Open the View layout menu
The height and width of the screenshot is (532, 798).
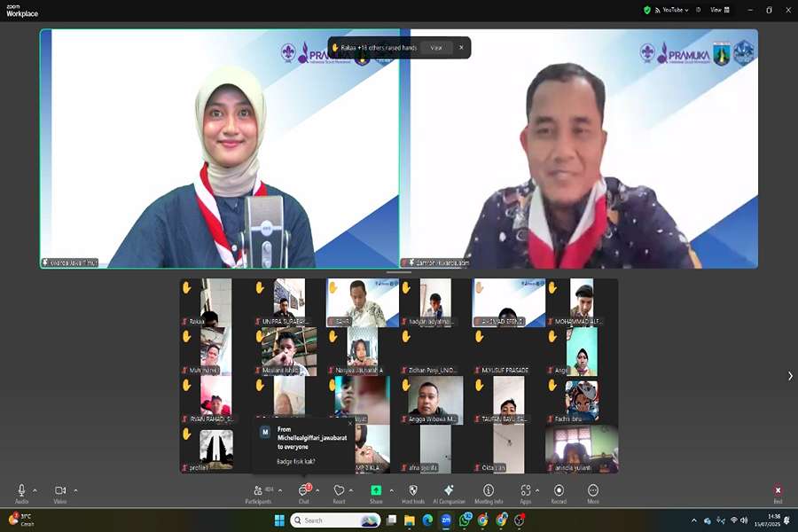720,10
